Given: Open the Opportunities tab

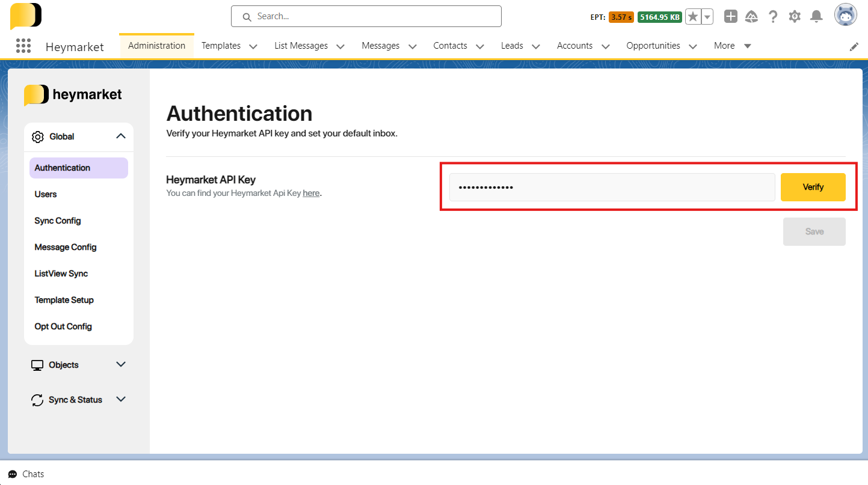Looking at the screenshot, I should coord(653,46).
